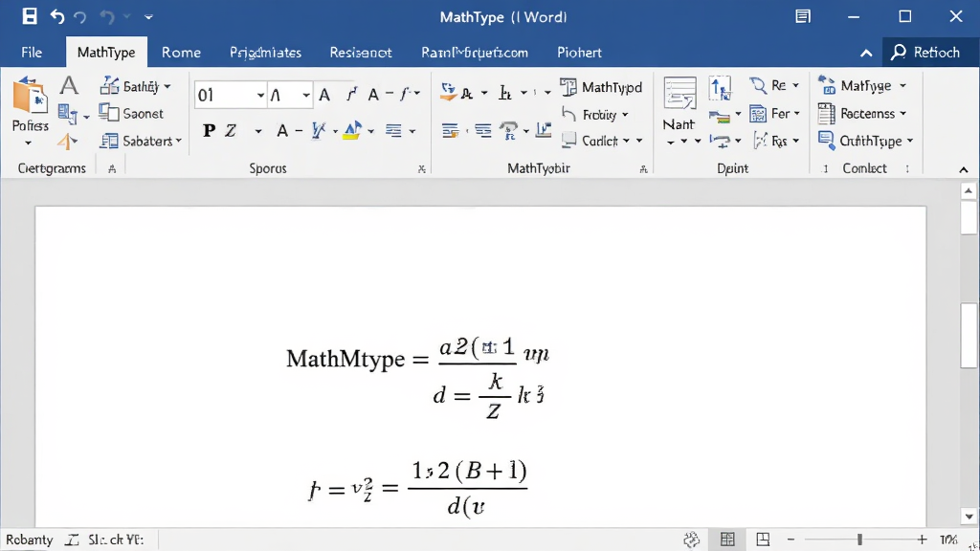Click the zoom slider handle in status bar
The width and height of the screenshot is (980, 551).
pyautogui.click(x=860, y=540)
